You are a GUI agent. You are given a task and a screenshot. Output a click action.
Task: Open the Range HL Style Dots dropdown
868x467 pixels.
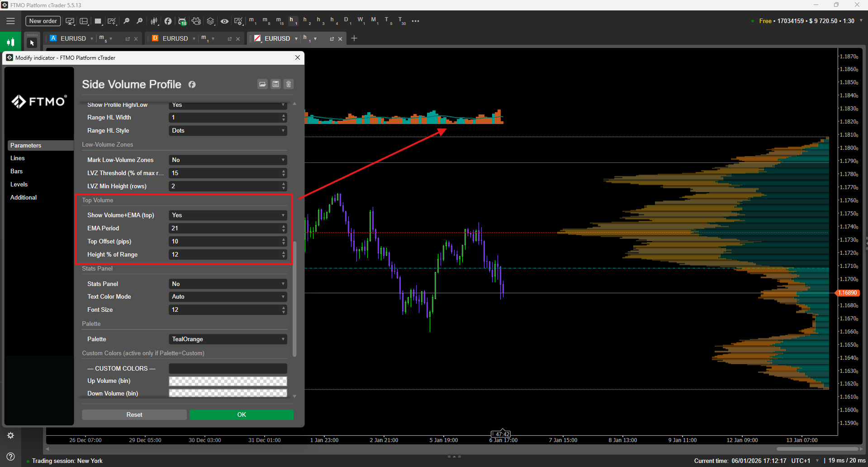(x=228, y=131)
